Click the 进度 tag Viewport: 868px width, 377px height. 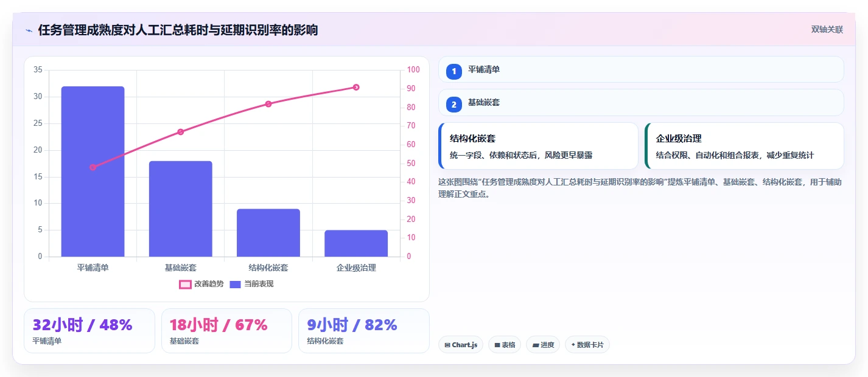tap(543, 345)
